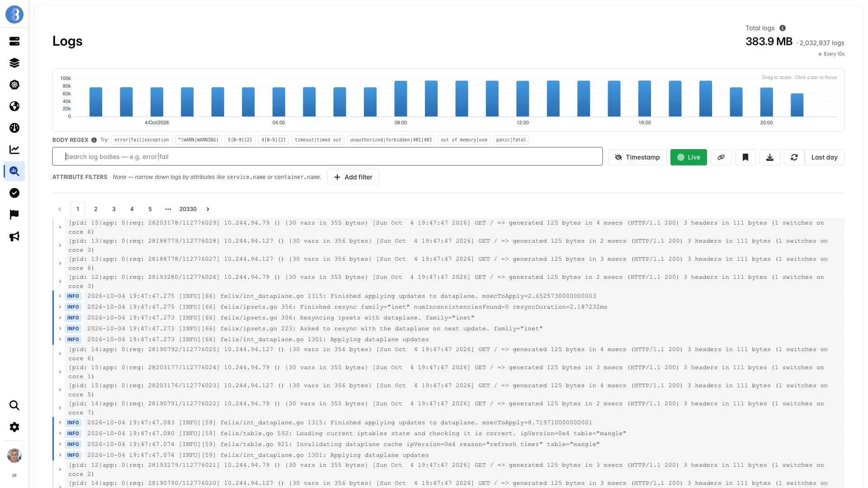Image resolution: width=868 pixels, height=488 pixels.
Task: Toggle the Timestamp visibility button
Action: pyautogui.click(x=637, y=157)
